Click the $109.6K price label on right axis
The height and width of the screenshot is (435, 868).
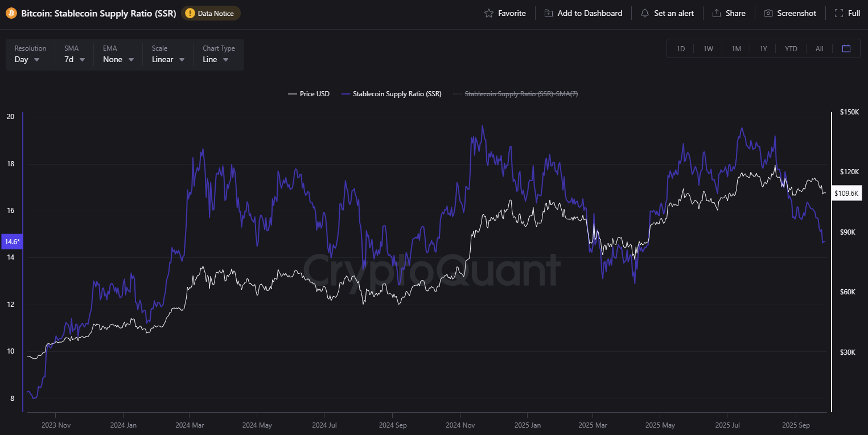(847, 194)
